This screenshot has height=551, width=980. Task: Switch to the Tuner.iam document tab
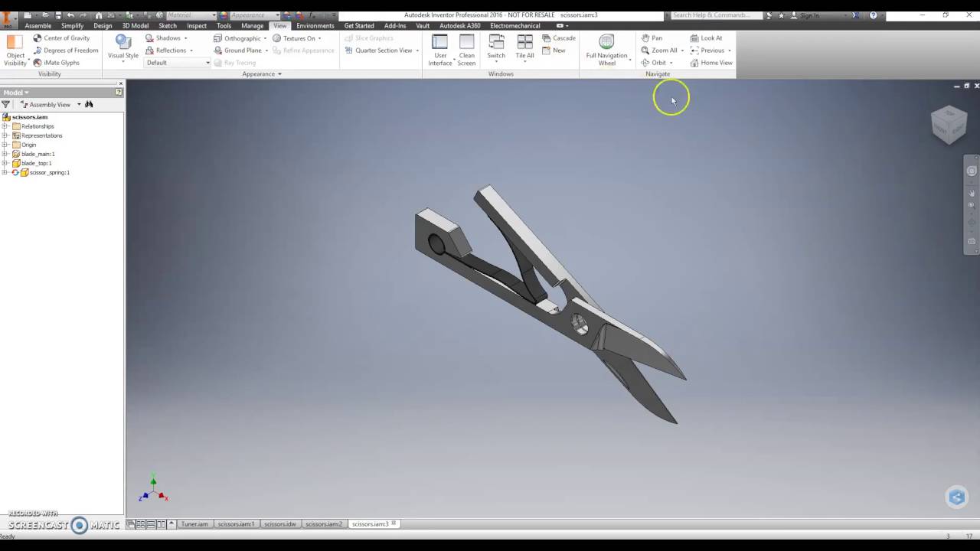(194, 524)
